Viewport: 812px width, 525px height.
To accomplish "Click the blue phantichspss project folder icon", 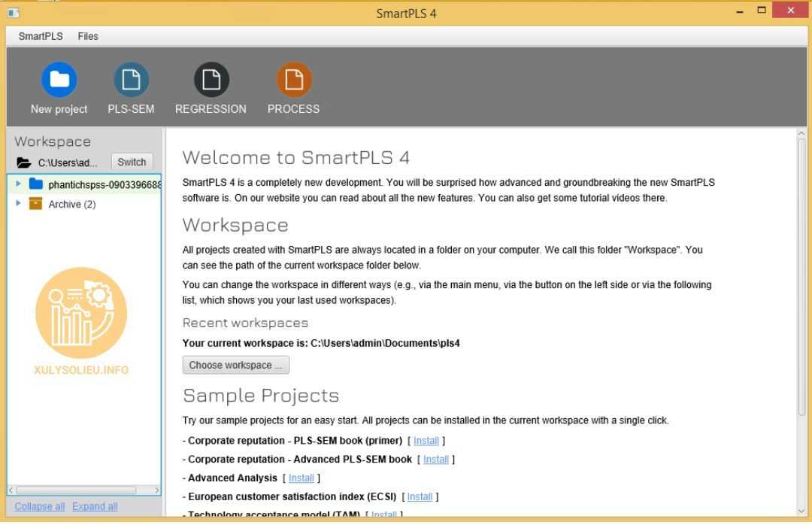I will click(x=36, y=184).
